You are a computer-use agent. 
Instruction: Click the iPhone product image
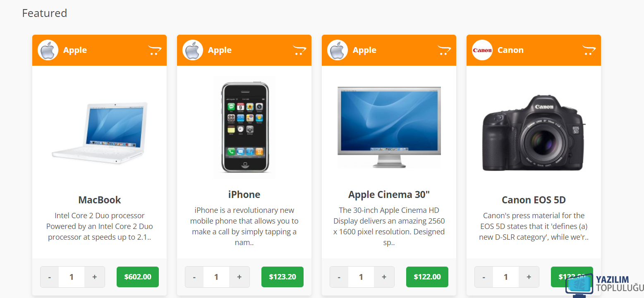[244, 127]
